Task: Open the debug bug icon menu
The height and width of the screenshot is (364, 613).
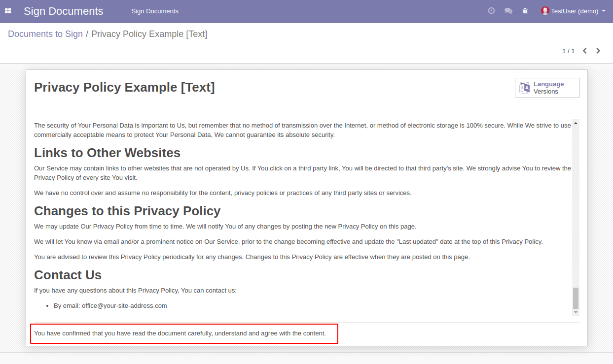Action: point(525,11)
